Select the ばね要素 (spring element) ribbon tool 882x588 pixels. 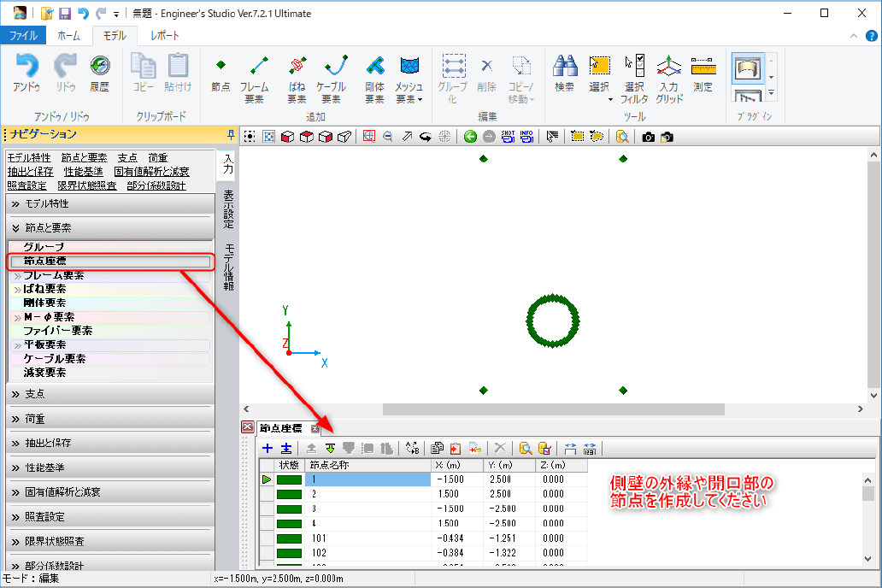point(297,75)
